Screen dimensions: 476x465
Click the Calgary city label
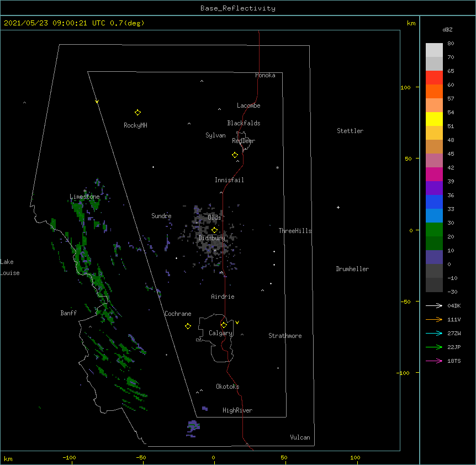coord(220,333)
